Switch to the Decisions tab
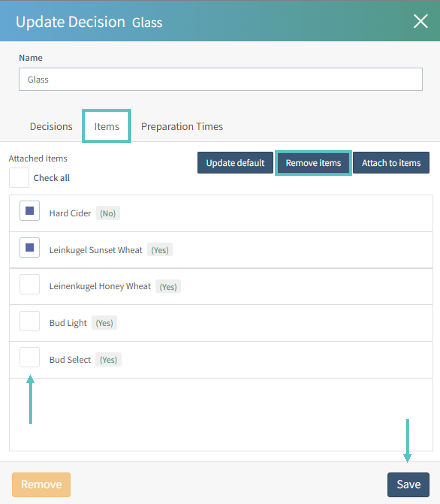 click(x=51, y=126)
